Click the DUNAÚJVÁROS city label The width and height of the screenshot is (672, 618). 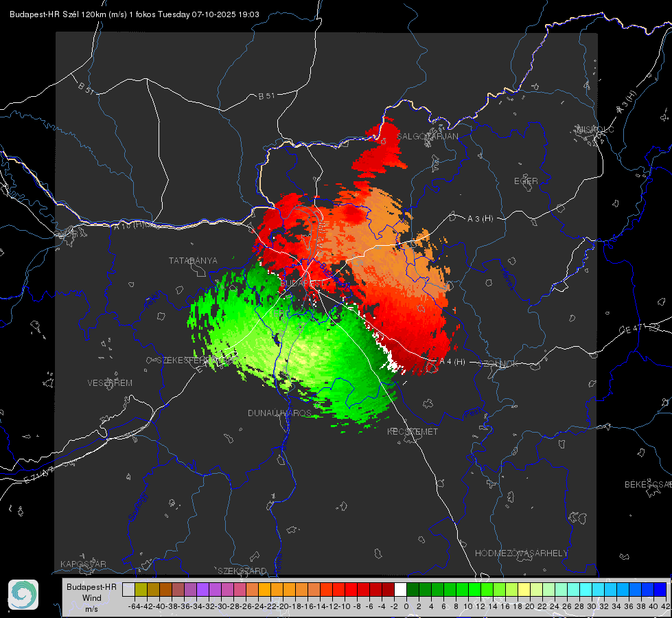point(279,413)
